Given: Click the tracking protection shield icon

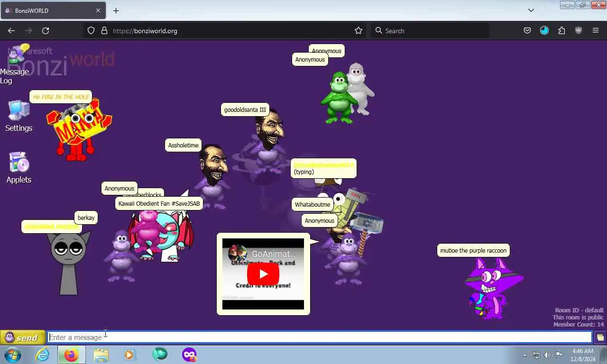Looking at the screenshot, I should tap(91, 30).
